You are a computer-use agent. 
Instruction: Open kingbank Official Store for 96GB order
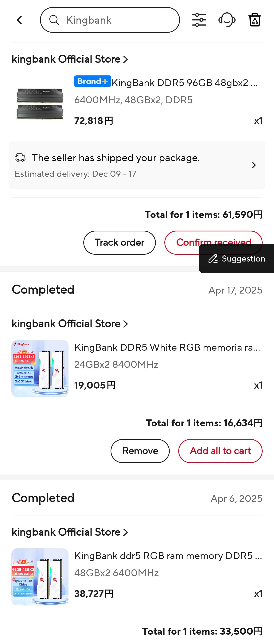pyautogui.click(x=70, y=59)
